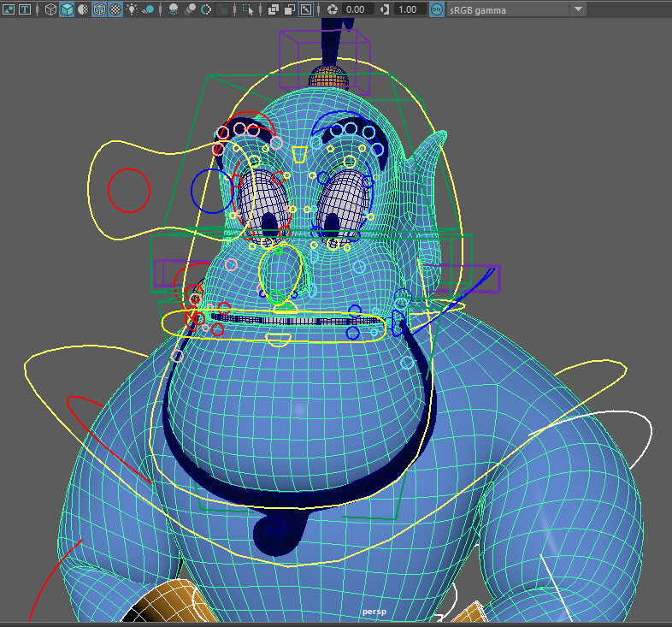The height and width of the screenshot is (627, 672).
Task: Toggle Use All Lights bulb icon
Action: (x=132, y=9)
